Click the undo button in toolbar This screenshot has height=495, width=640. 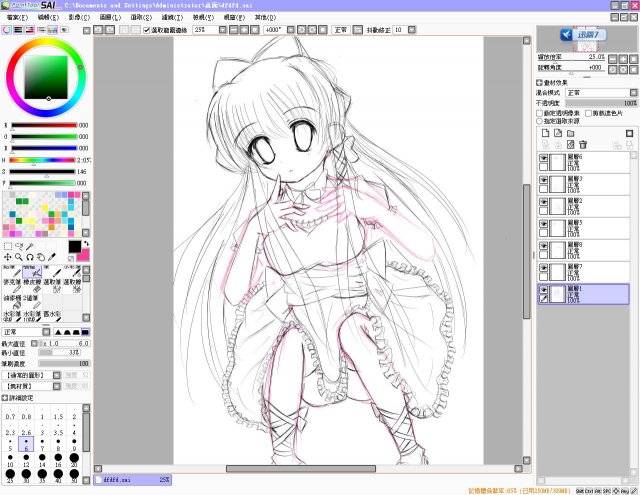(x=98, y=30)
